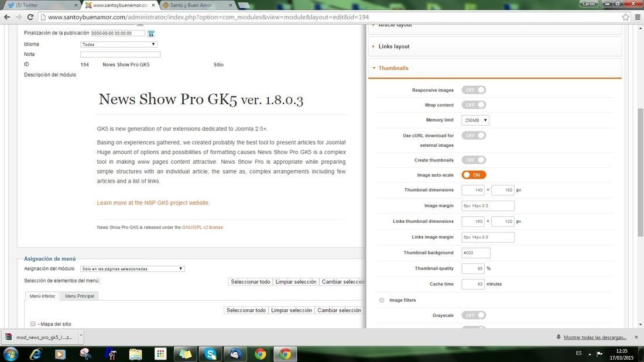
Task: Click the Nota text field
Action: (121, 54)
